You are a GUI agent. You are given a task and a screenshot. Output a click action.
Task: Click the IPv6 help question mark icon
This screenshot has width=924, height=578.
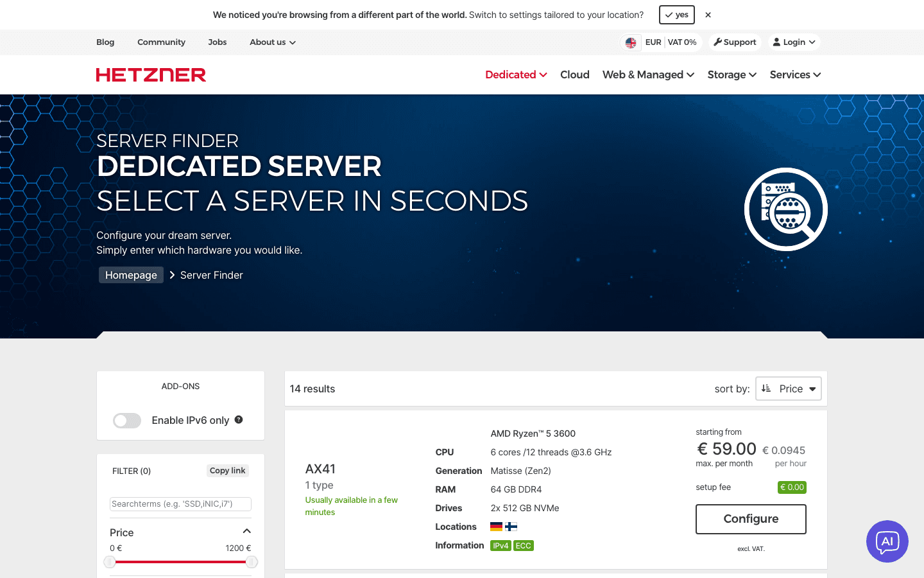click(239, 419)
